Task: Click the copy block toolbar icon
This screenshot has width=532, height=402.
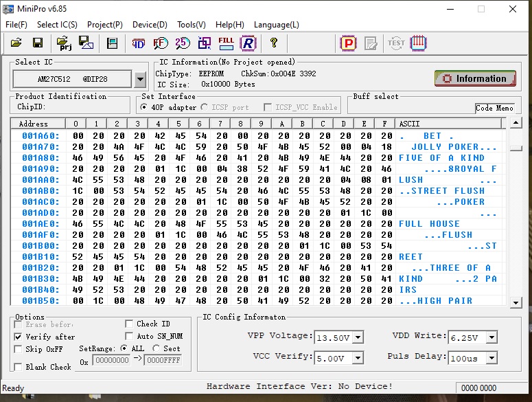Action: pos(205,43)
